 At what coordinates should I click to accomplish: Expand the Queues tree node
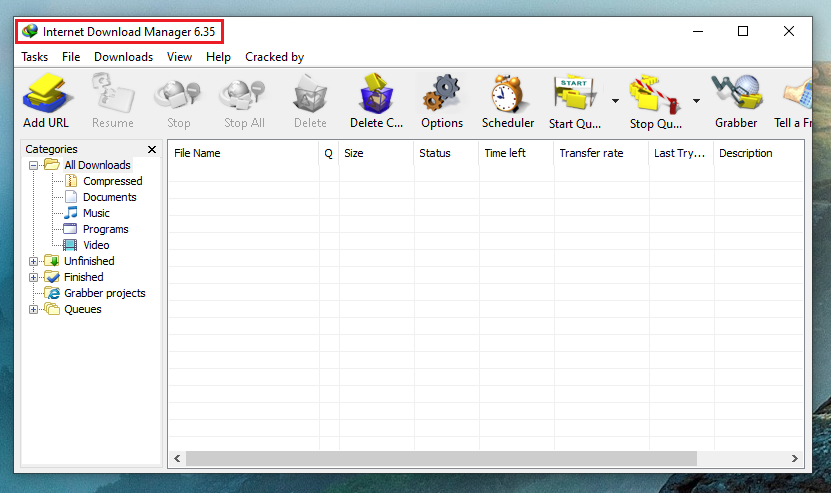coord(33,310)
